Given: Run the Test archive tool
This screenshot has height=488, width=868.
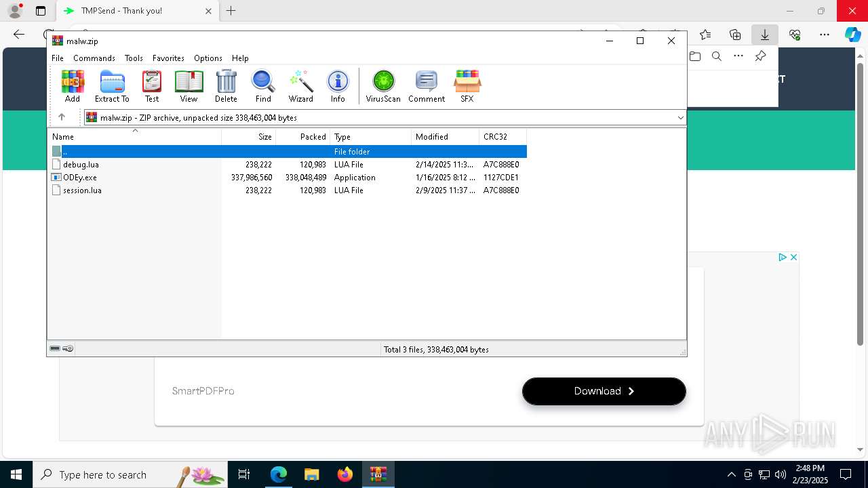Looking at the screenshot, I should (152, 86).
